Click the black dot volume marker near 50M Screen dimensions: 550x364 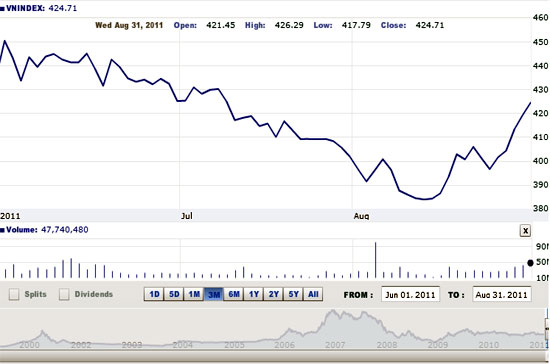530,263
